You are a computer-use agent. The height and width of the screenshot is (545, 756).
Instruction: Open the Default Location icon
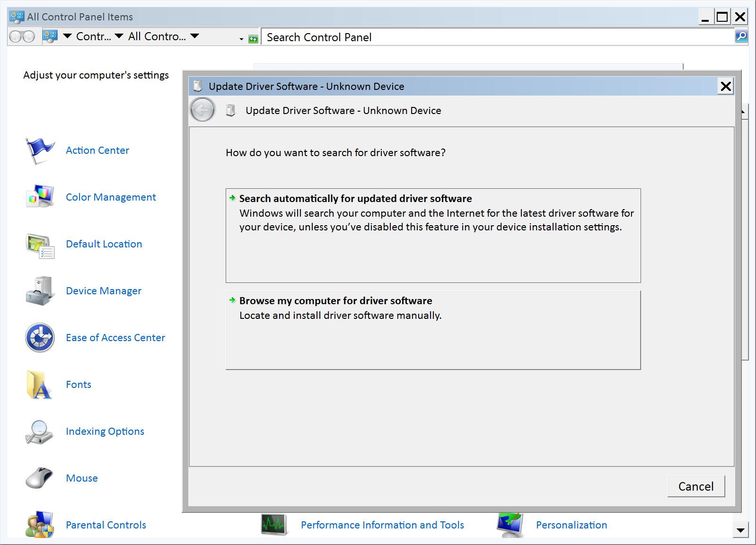(40, 245)
